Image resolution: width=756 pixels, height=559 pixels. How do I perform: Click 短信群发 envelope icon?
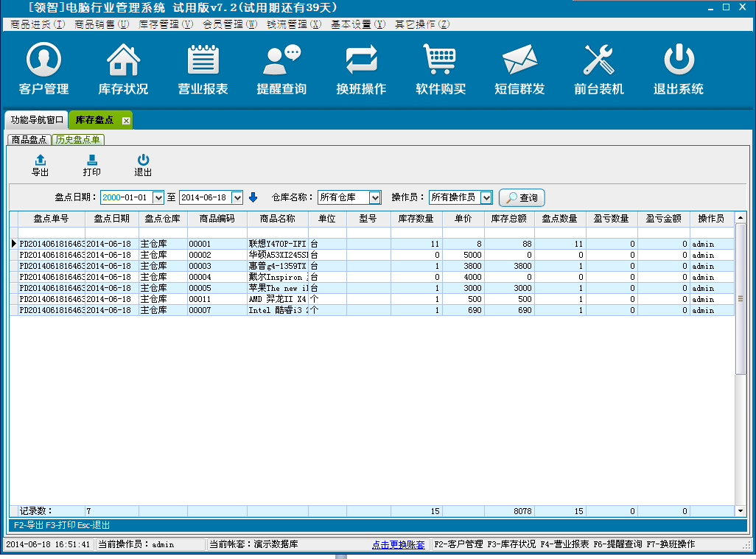click(519, 60)
